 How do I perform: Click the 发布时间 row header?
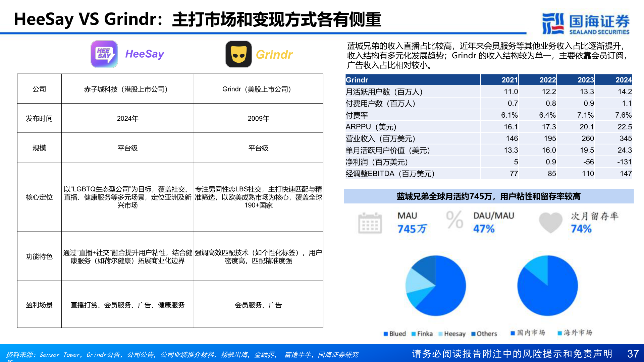click(x=39, y=118)
